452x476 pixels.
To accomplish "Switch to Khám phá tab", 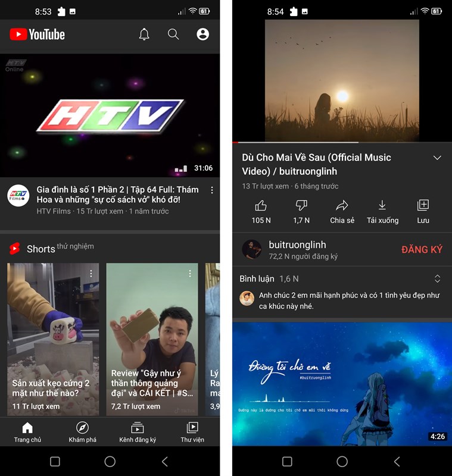I will [x=82, y=433].
